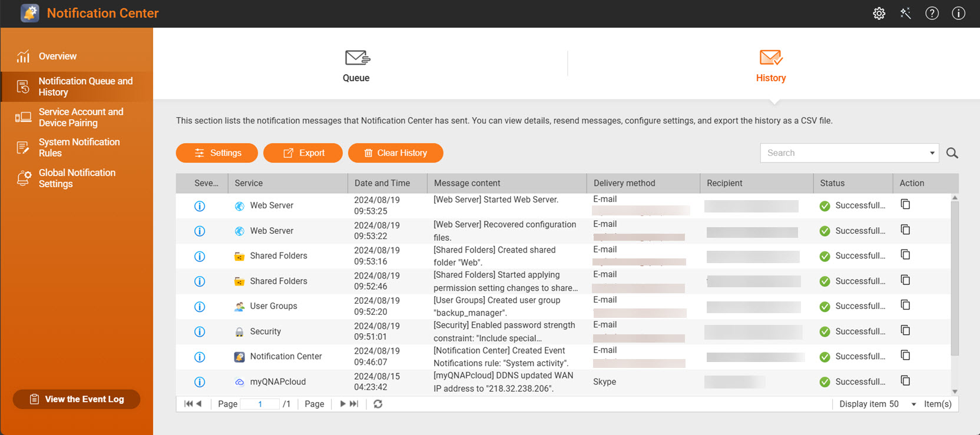Click severity info icon on 09:53:16 Shared Folders row

[200, 257]
